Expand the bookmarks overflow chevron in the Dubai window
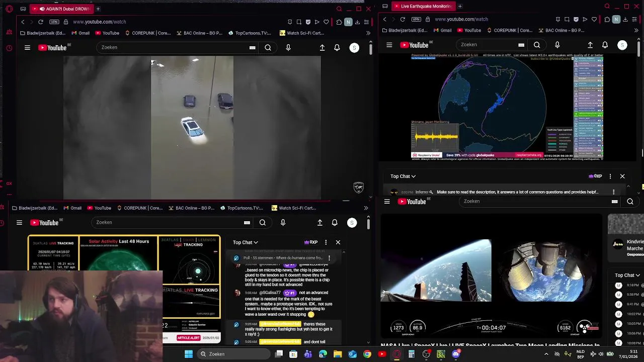 [x=368, y=33]
